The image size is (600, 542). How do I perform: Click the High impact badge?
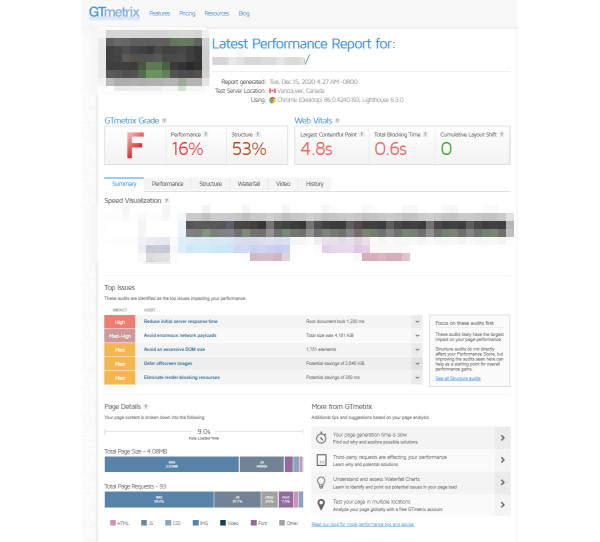click(x=120, y=322)
